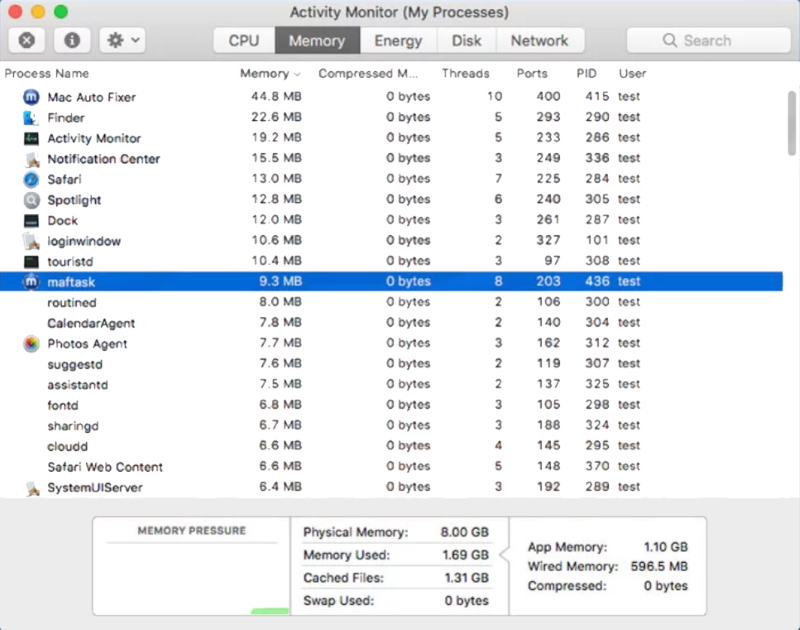This screenshot has height=630, width=800.
Task: Open the Disk tab
Action: tap(466, 41)
